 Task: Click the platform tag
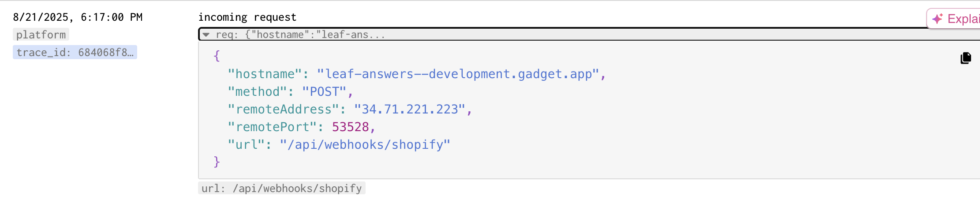click(x=41, y=34)
